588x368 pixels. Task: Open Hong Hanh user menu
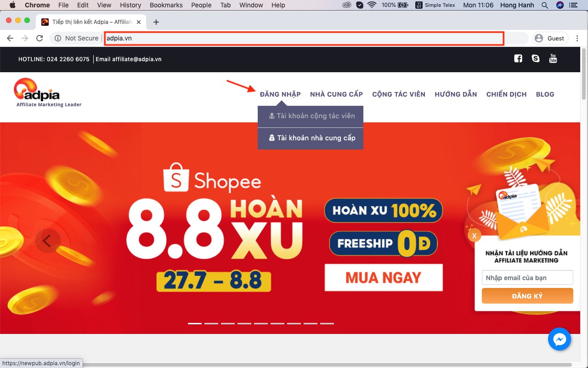click(x=517, y=5)
